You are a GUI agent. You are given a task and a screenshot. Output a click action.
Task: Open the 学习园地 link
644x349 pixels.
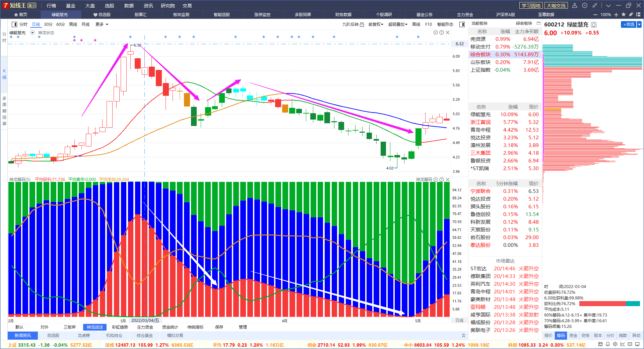click(531, 6)
